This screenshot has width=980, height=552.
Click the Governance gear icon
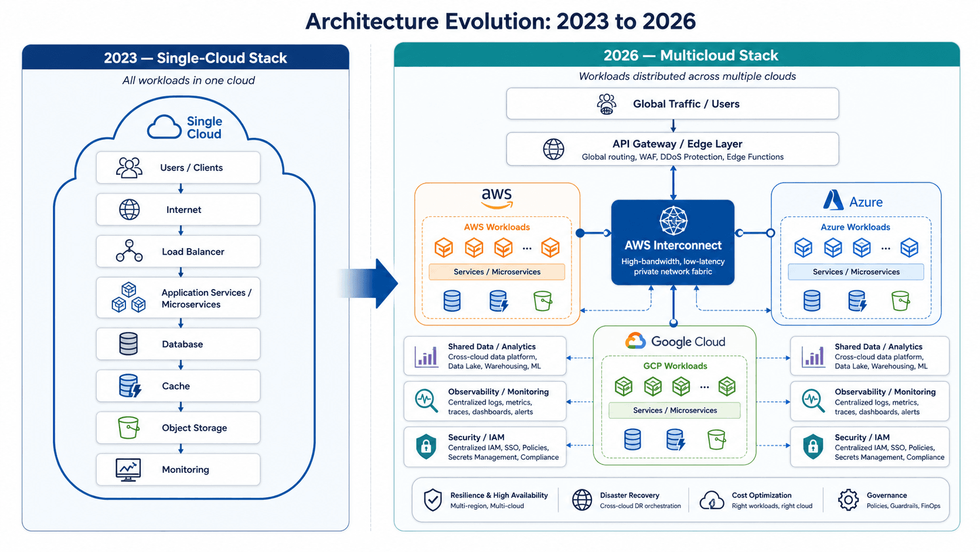click(848, 500)
